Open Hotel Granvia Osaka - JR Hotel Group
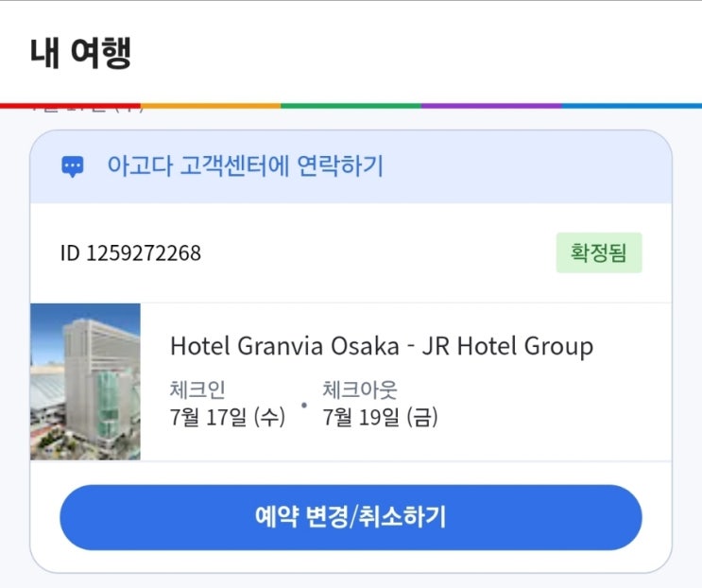 pyautogui.click(x=382, y=346)
